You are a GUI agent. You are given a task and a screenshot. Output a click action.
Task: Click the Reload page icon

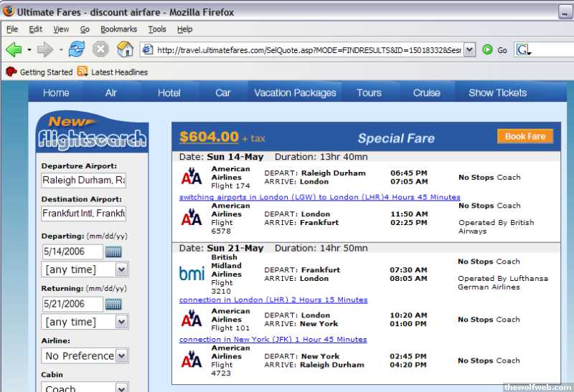[77, 49]
